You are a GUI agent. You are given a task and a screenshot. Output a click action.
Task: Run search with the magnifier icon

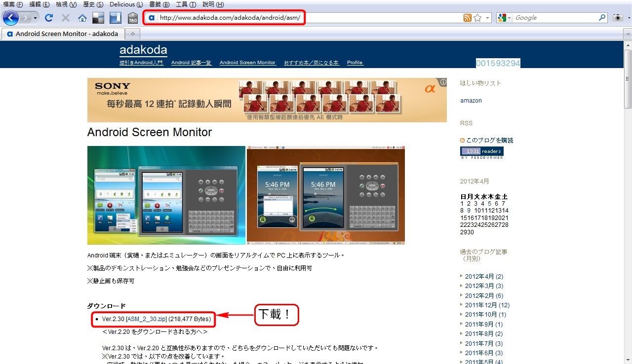click(602, 18)
